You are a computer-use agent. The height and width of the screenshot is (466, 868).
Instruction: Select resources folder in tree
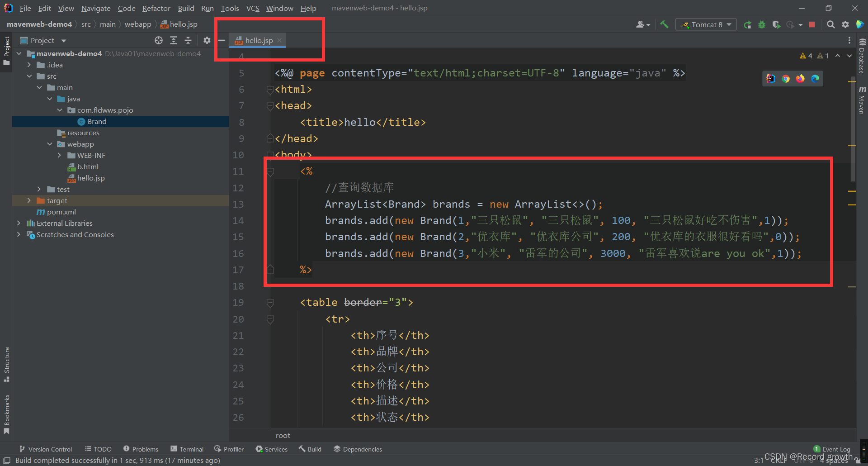78,133
